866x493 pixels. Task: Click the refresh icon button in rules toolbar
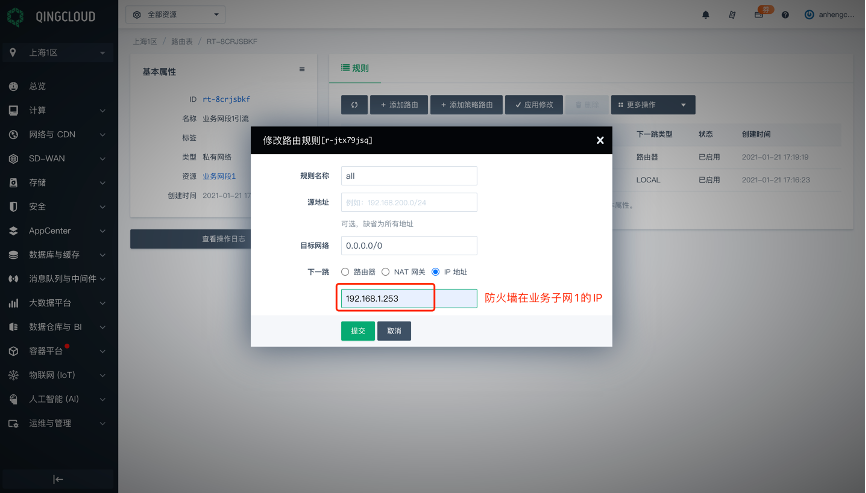click(354, 104)
